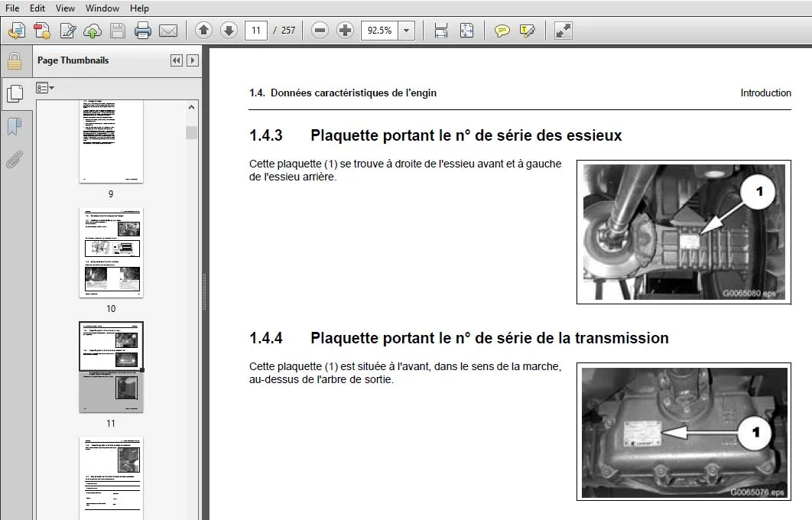Collapse panel with double left arrows
The image size is (812, 520).
(x=177, y=60)
